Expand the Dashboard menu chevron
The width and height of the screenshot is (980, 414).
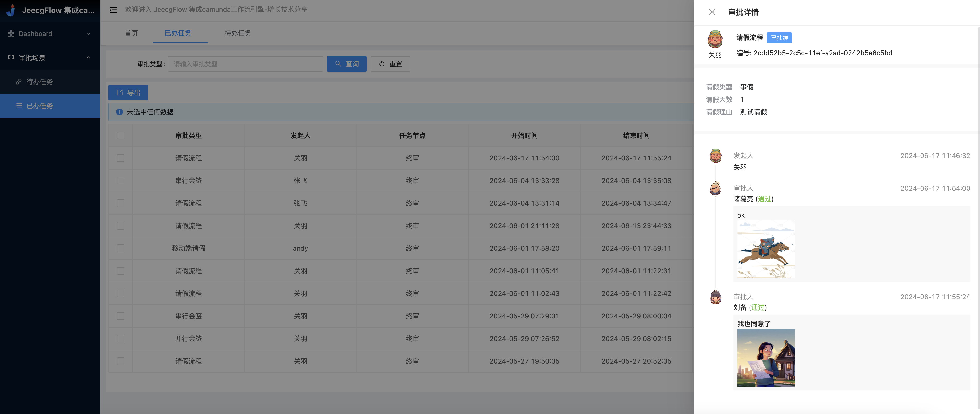(x=88, y=34)
